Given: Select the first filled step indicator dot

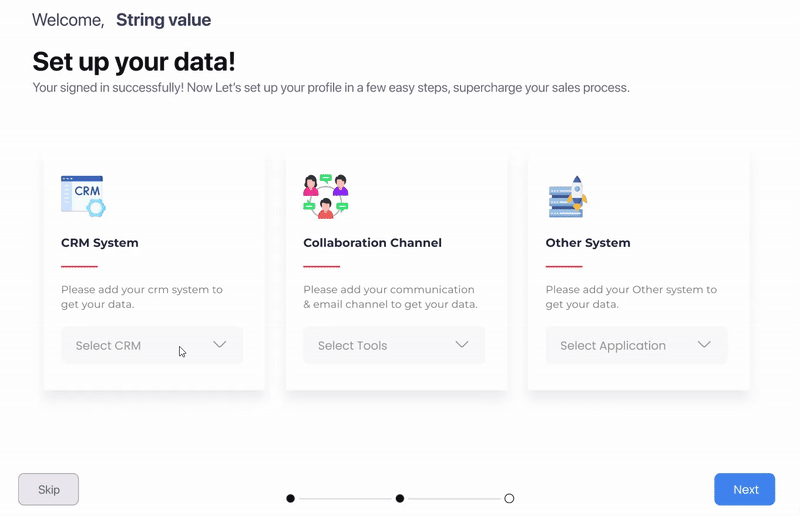Looking at the screenshot, I should [x=290, y=499].
